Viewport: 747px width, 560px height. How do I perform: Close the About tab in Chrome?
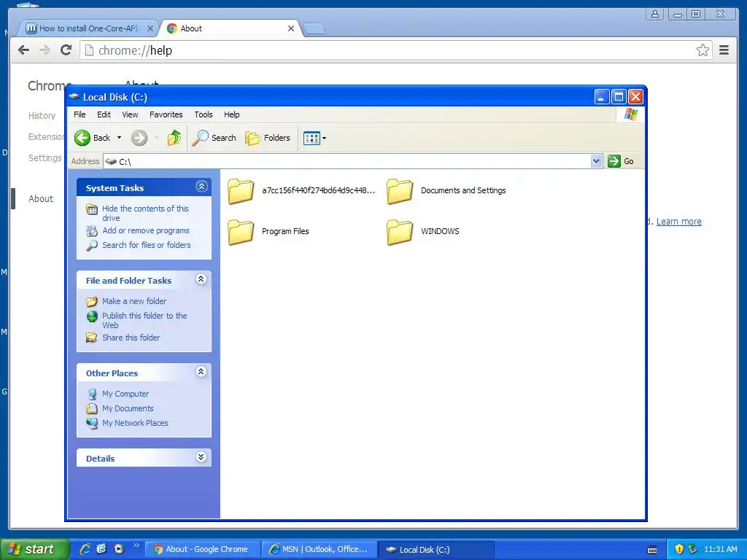tap(291, 28)
